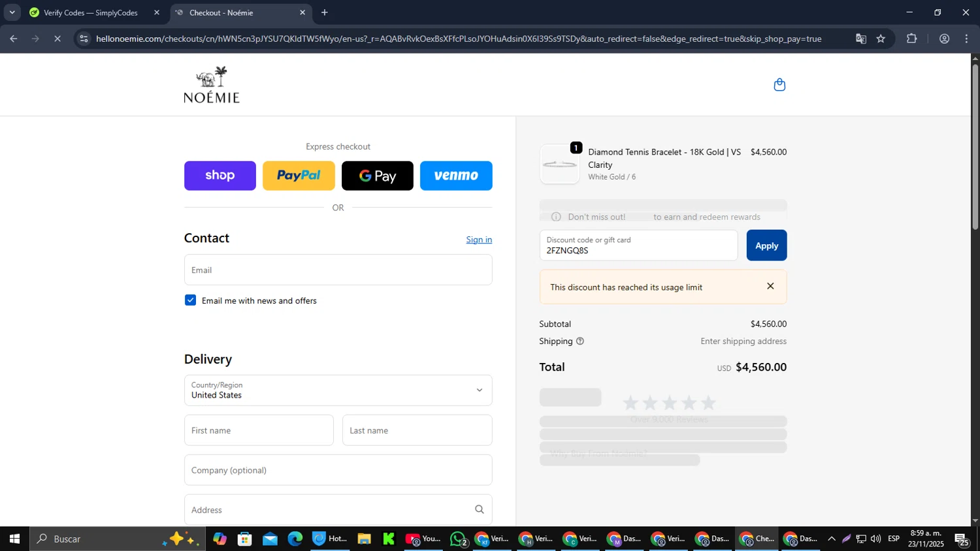Click the info icon beside Don't miss out

click(556, 217)
